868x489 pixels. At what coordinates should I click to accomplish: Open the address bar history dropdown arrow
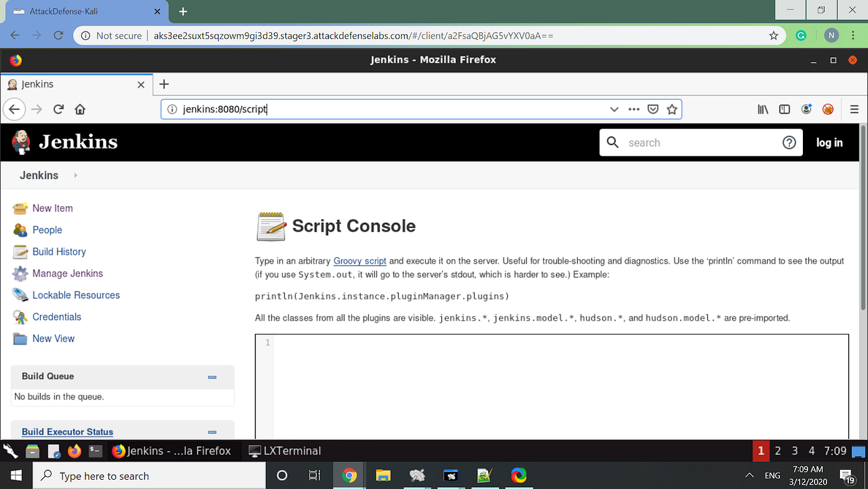(x=614, y=109)
